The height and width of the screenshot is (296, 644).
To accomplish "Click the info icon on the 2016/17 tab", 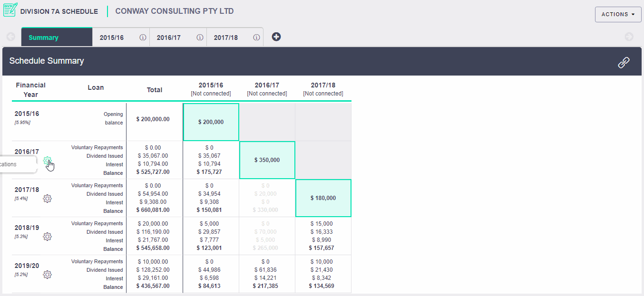I will tap(200, 38).
